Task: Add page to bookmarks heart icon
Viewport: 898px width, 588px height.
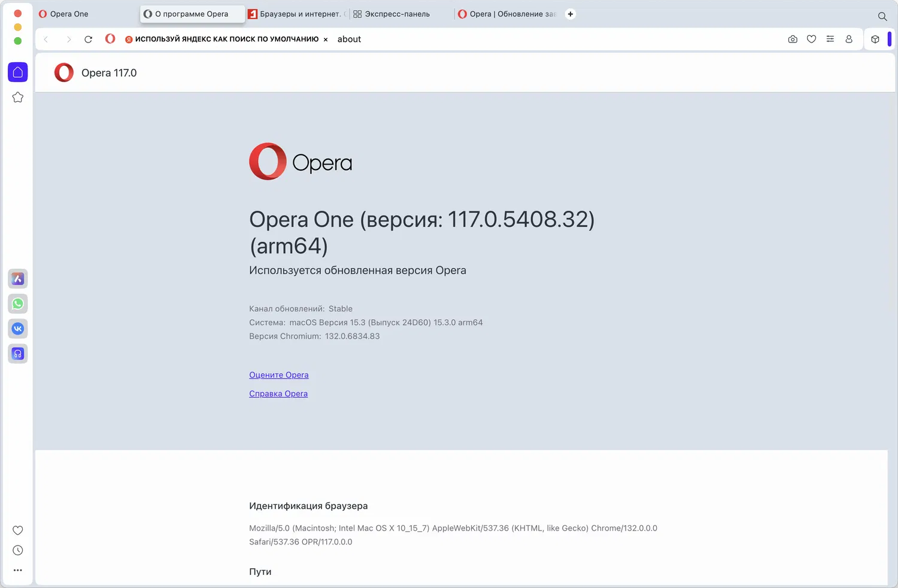Action: pyautogui.click(x=811, y=39)
